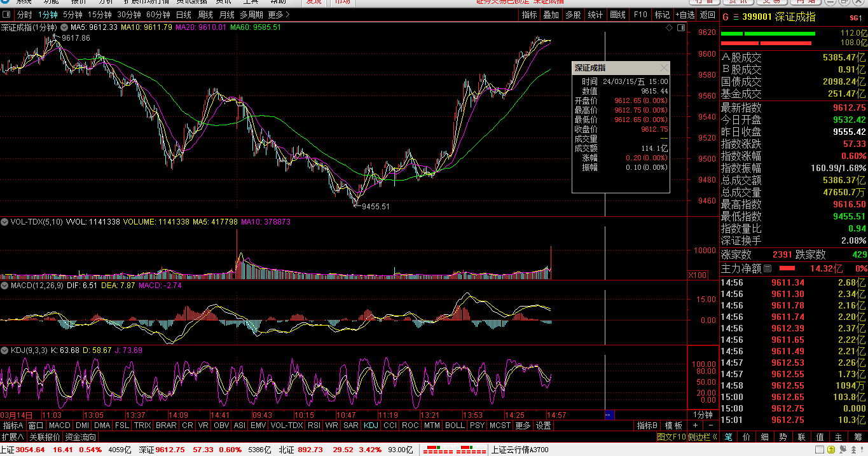
Task: Expand the KDJ indicator dropdown arrow
Action: point(4,350)
